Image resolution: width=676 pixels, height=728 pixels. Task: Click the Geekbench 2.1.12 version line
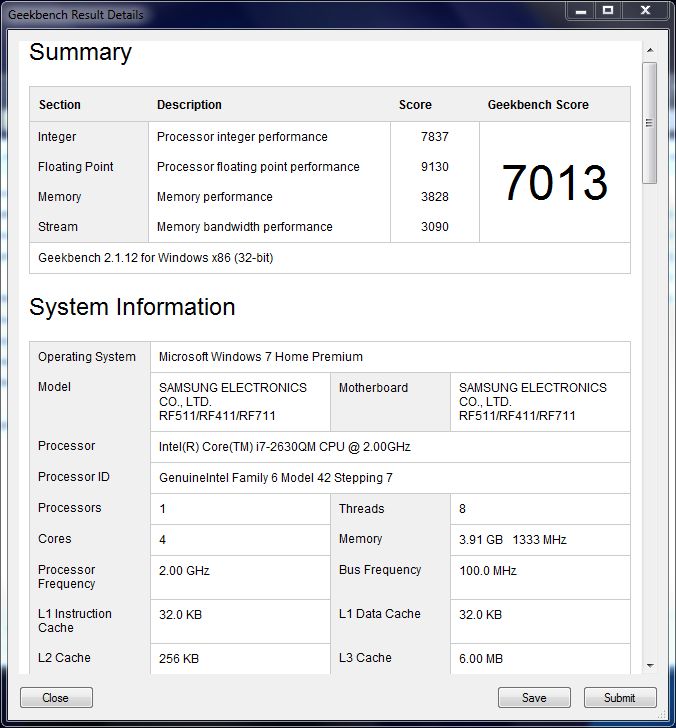[x=156, y=258]
